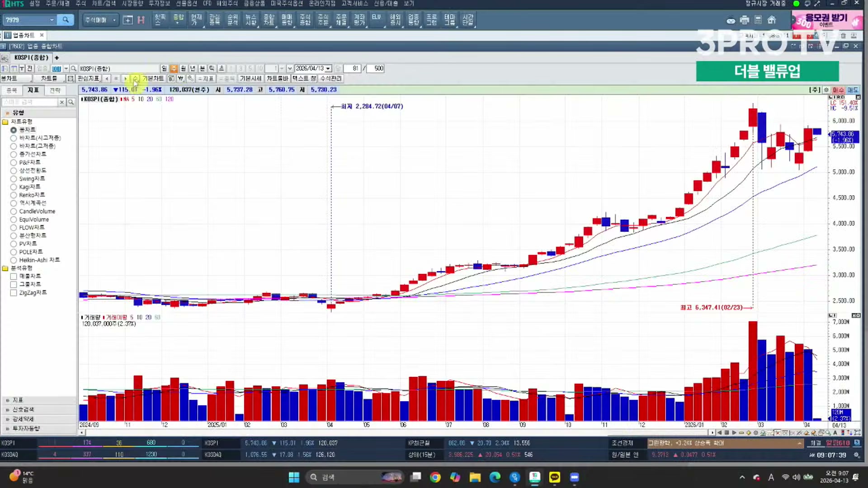Open the date 2026/04/13 dropdown

coord(328,69)
